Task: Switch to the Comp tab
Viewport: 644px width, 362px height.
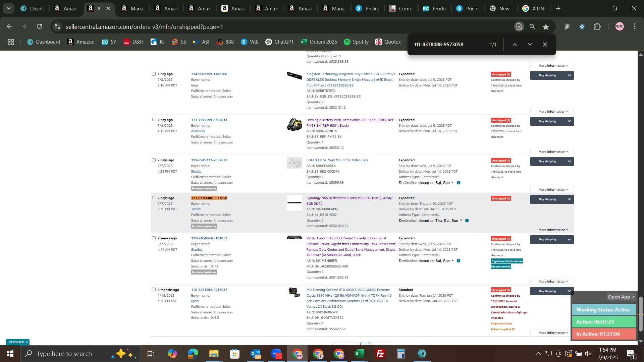Action: tap(401, 8)
